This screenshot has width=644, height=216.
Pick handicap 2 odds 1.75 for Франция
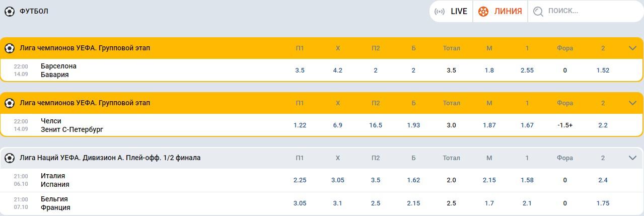point(603,203)
